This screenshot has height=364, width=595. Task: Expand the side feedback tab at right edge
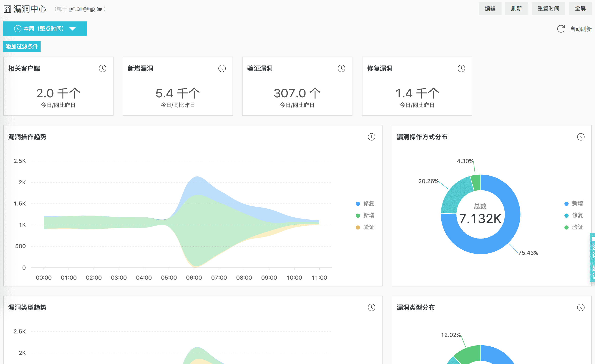click(x=592, y=257)
